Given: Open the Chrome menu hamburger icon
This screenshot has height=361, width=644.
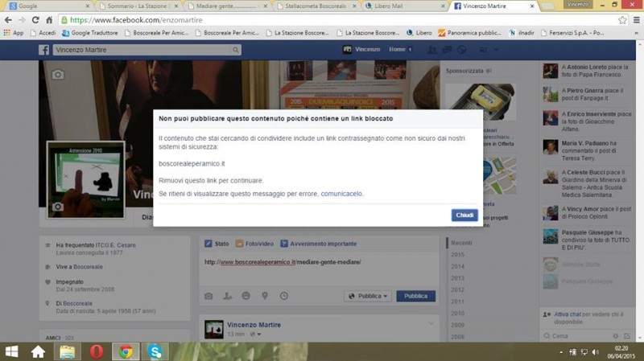Looking at the screenshot, I should point(636,19).
